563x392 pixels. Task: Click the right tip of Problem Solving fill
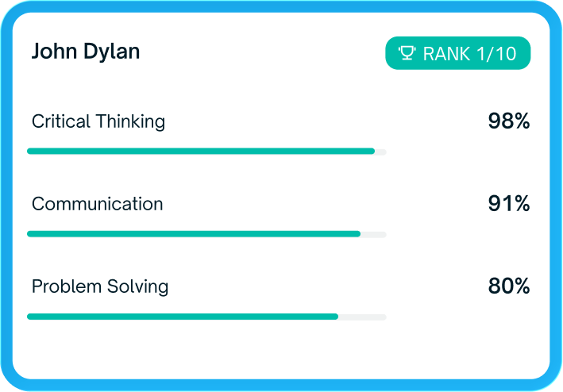click(x=335, y=317)
